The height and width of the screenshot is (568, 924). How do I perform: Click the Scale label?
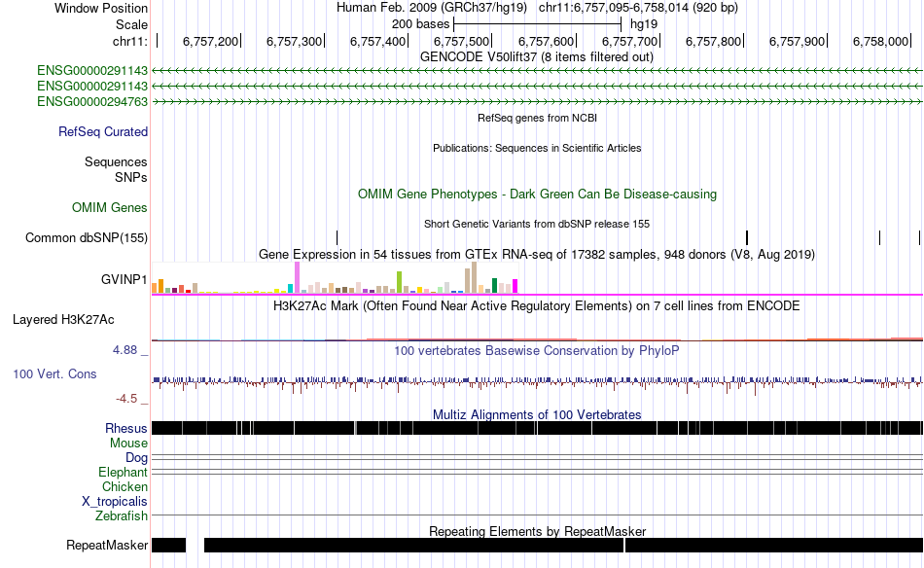coord(132,24)
